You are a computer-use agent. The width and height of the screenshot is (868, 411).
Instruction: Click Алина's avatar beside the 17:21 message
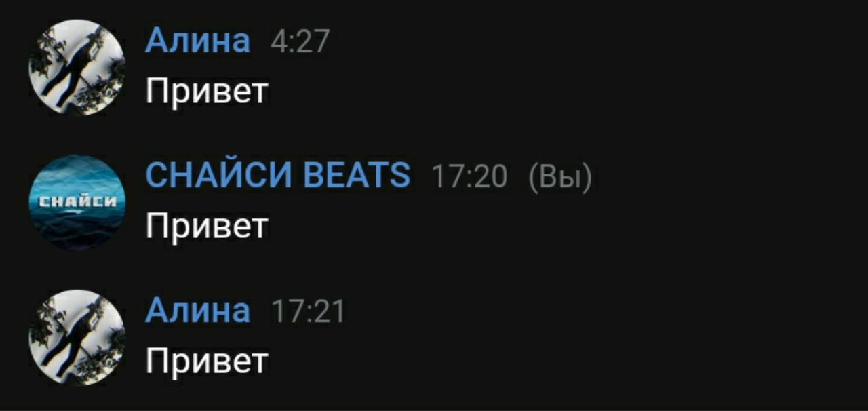click(77, 338)
